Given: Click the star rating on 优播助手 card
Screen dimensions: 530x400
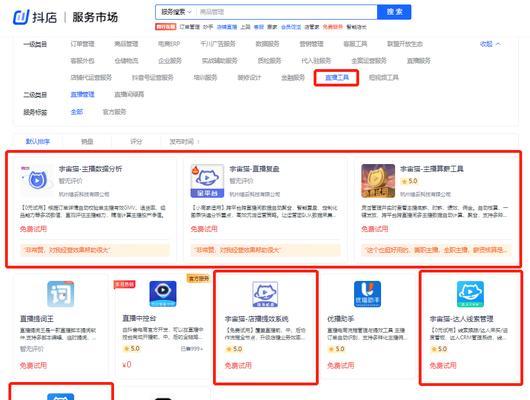Looking at the screenshot, I should [x=336, y=349].
